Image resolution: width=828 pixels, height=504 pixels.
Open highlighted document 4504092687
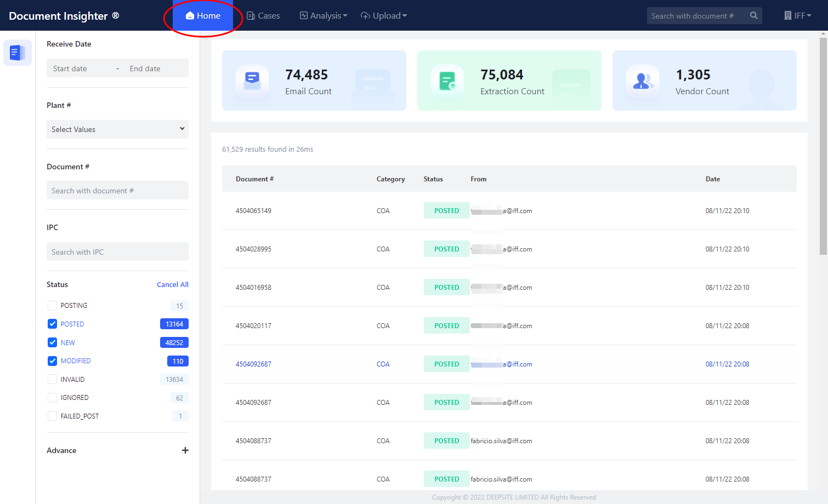coord(253,364)
